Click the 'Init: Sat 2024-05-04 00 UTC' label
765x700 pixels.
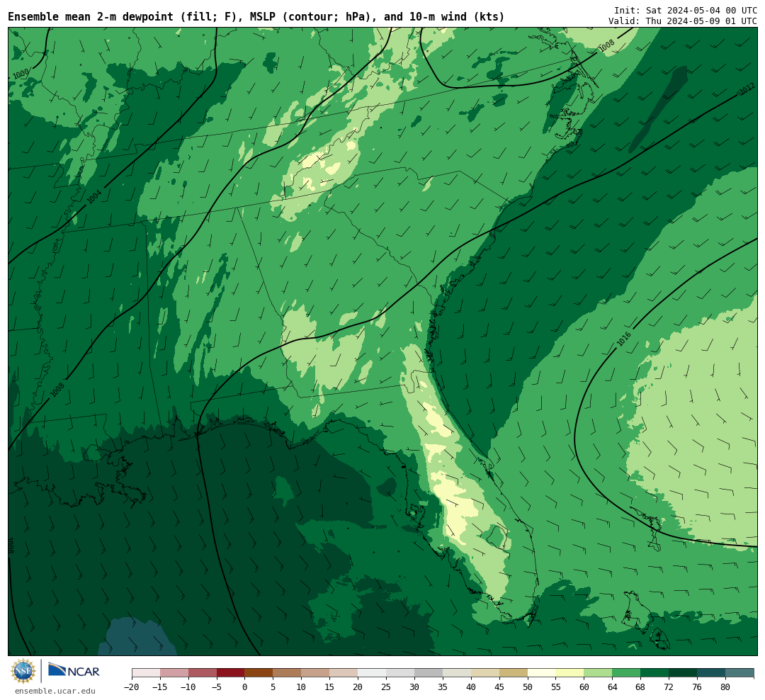[686, 11]
